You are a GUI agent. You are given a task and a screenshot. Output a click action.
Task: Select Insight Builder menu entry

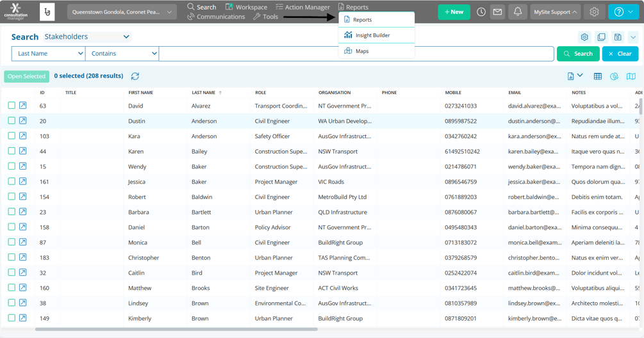pos(377,35)
